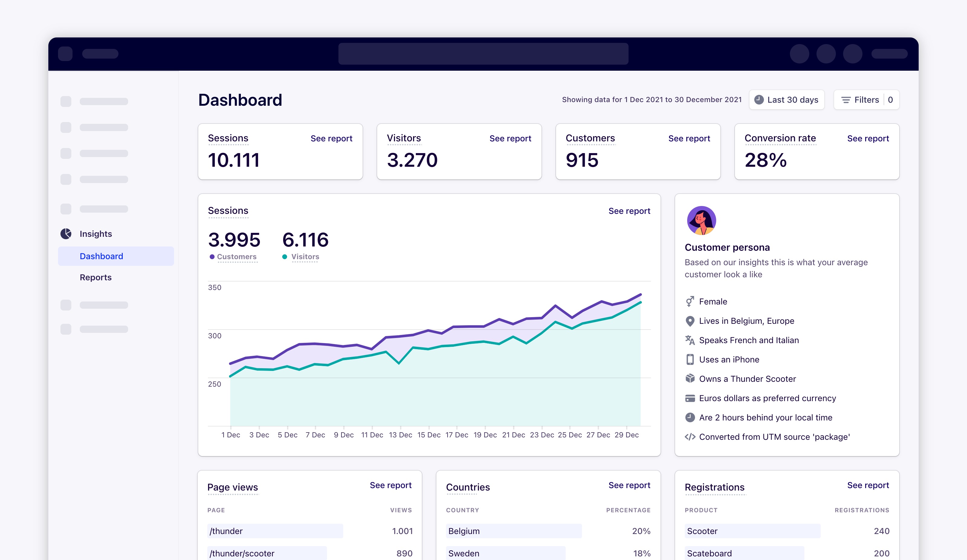
Task: Click the clock icon in Last 30 days
Action: point(758,100)
